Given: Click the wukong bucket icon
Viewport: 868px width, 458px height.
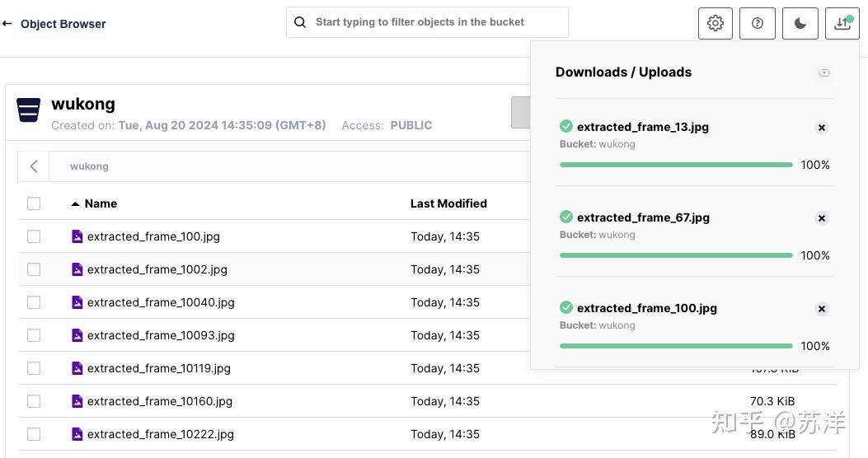Looking at the screenshot, I should coord(29,110).
